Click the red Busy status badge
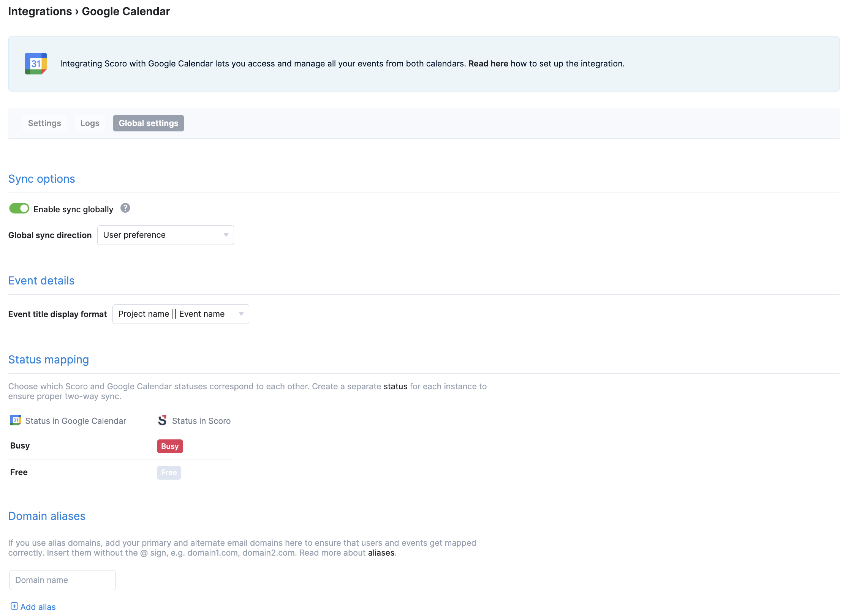 pyautogui.click(x=170, y=446)
